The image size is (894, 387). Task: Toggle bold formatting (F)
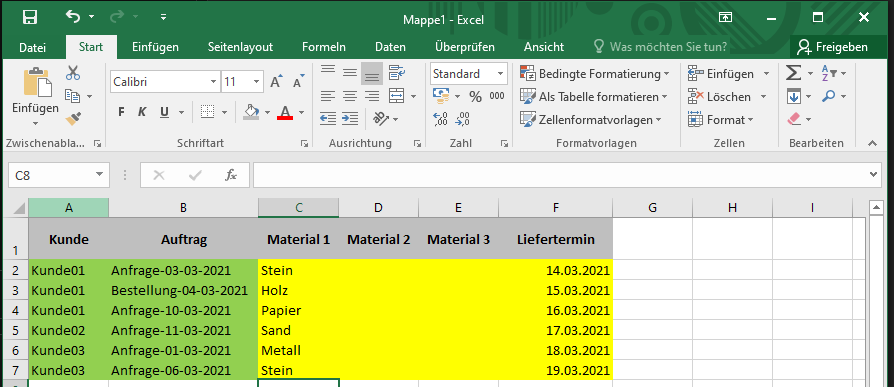pyautogui.click(x=121, y=112)
